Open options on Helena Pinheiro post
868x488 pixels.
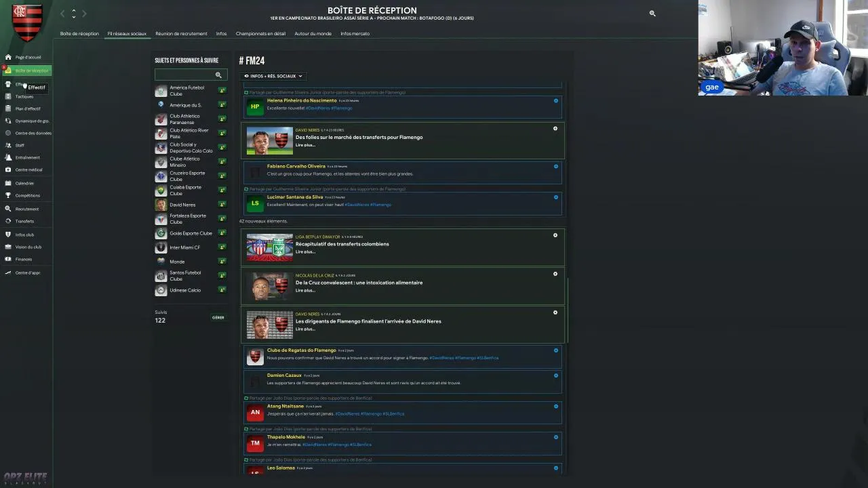click(x=556, y=101)
